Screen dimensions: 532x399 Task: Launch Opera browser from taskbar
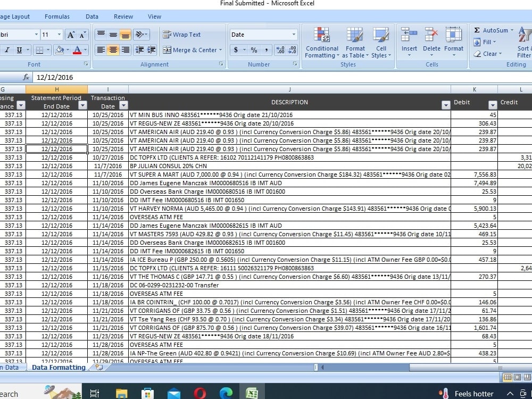point(200,393)
